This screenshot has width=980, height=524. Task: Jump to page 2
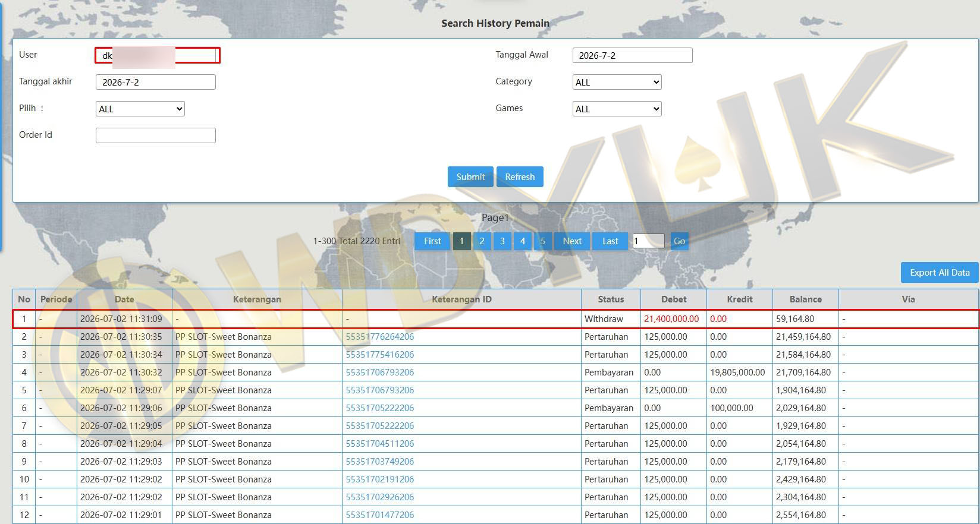pyautogui.click(x=482, y=241)
